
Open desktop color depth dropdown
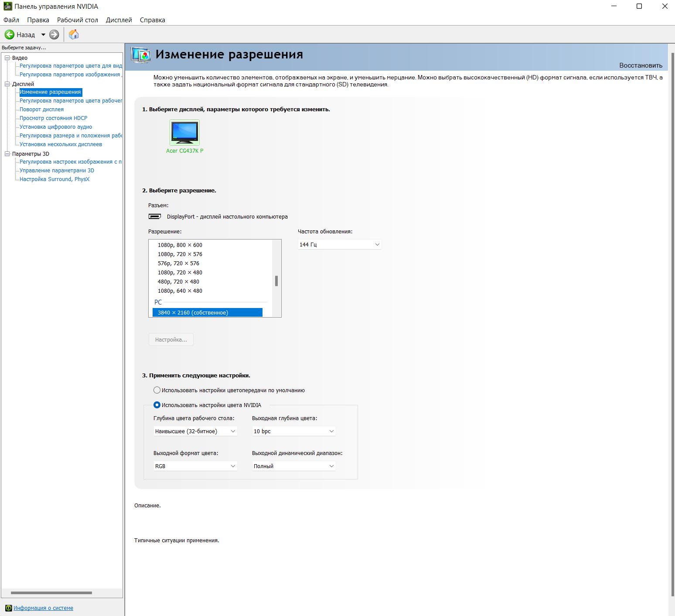[x=195, y=431]
